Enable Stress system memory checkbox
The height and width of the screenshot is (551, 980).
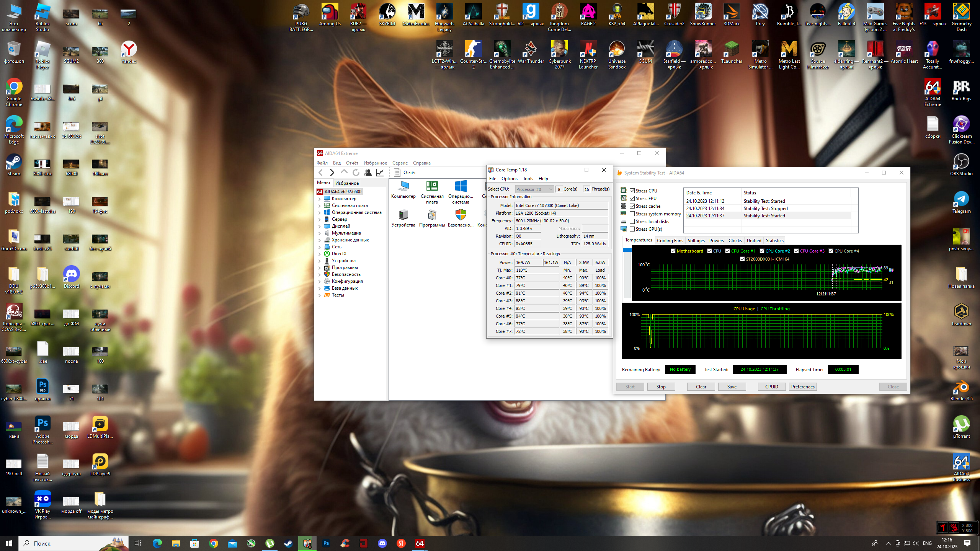pos(632,214)
